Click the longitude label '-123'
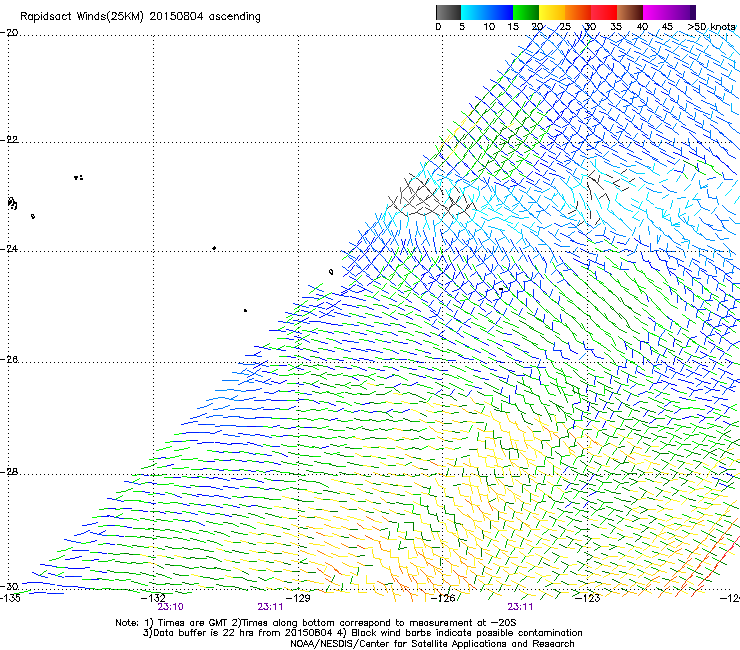 [587, 598]
